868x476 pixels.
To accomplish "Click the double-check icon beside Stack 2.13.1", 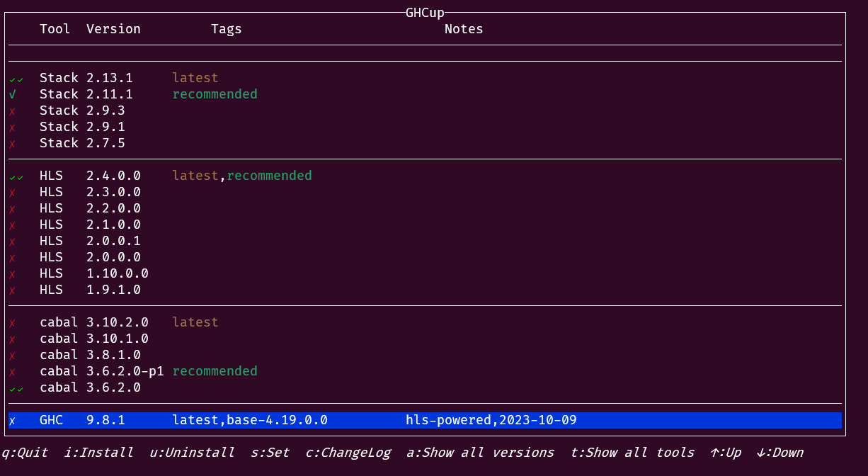I will pos(16,77).
